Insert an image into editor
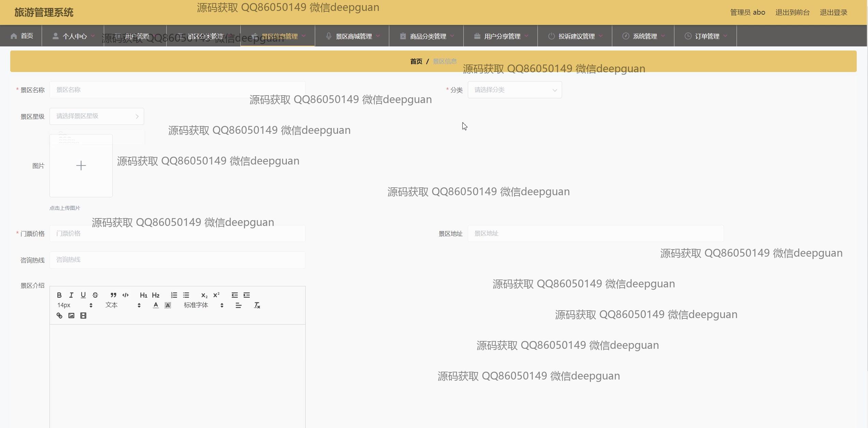This screenshot has width=868, height=428. point(71,315)
